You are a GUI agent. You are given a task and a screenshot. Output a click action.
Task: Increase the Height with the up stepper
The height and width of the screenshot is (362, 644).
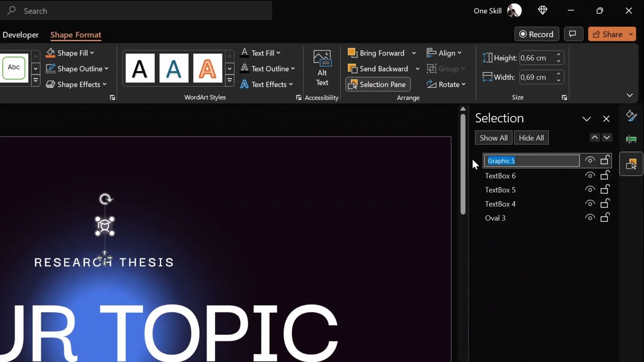(558, 55)
